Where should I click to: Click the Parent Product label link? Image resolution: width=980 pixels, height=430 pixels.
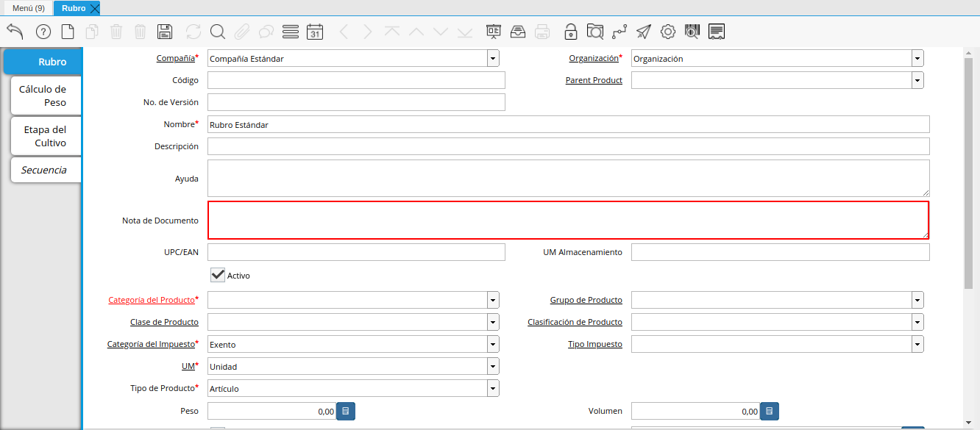tap(594, 80)
